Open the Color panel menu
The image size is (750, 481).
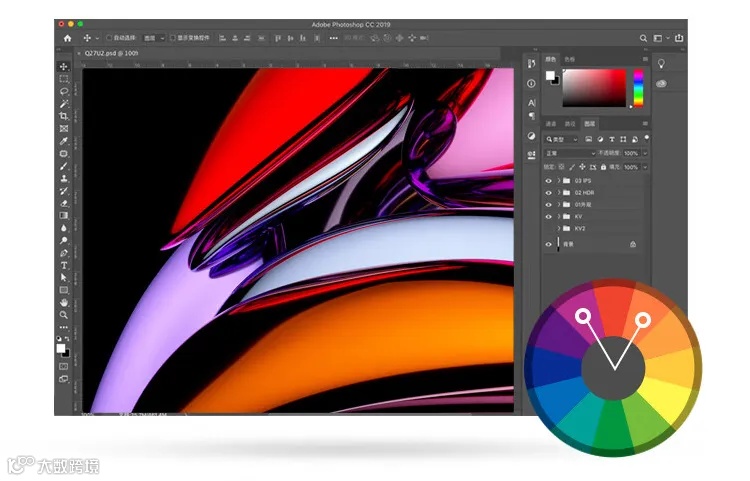[x=645, y=59]
